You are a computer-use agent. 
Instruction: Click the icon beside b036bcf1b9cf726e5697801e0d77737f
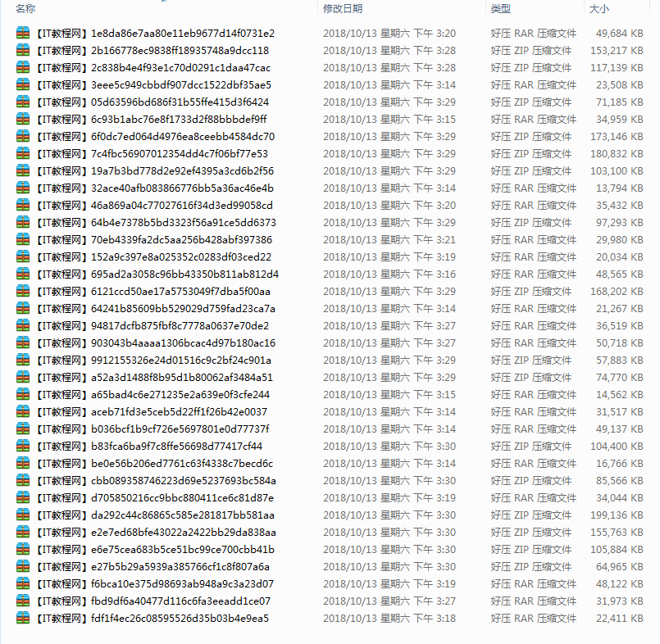tap(22, 429)
